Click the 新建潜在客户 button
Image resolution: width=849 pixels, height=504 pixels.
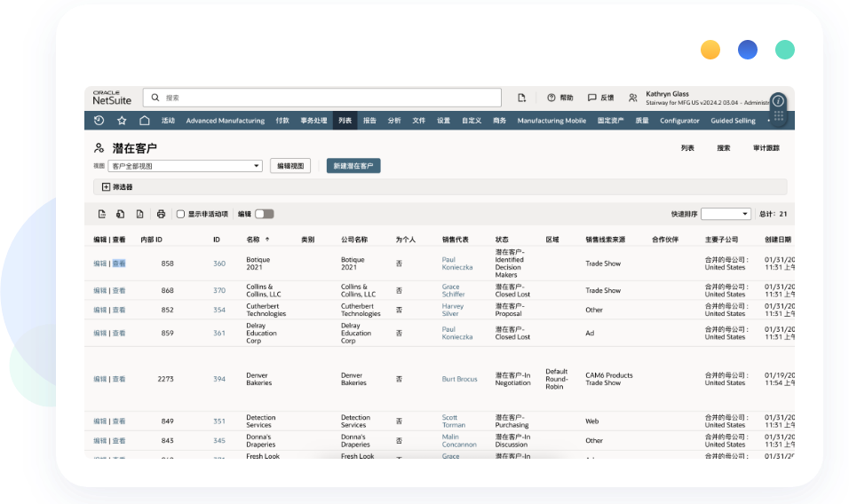pyautogui.click(x=353, y=166)
